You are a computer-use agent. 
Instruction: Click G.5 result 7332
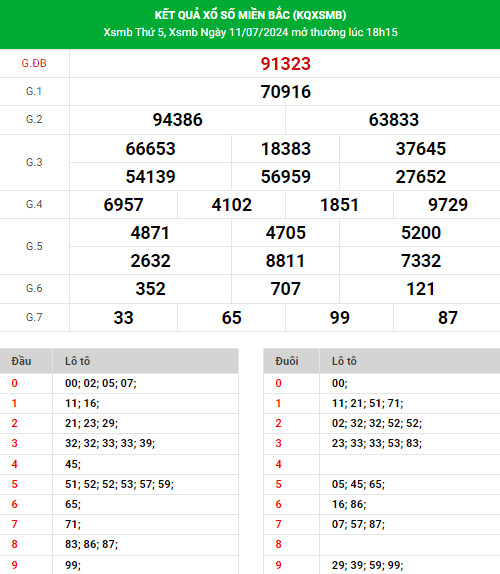[x=421, y=261]
